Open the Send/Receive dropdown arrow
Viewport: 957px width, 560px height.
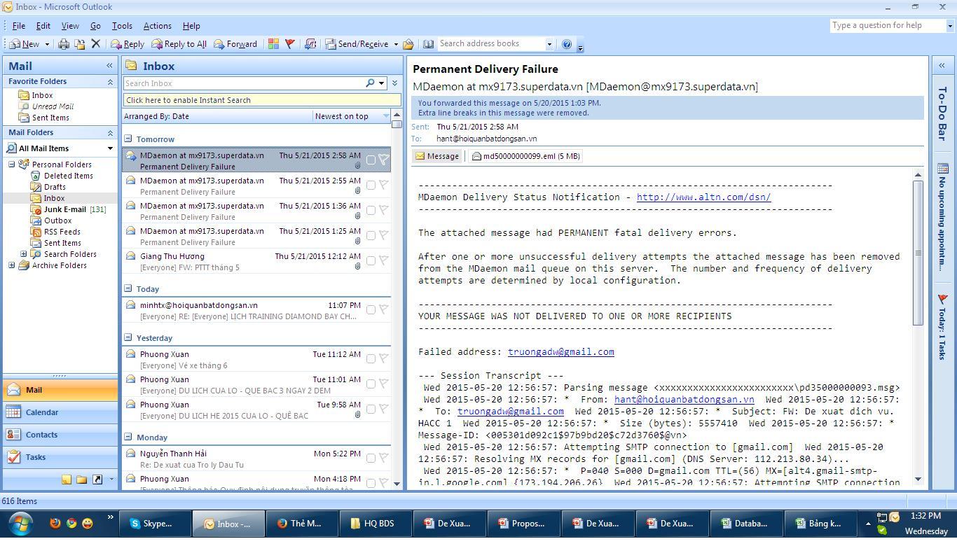point(396,44)
